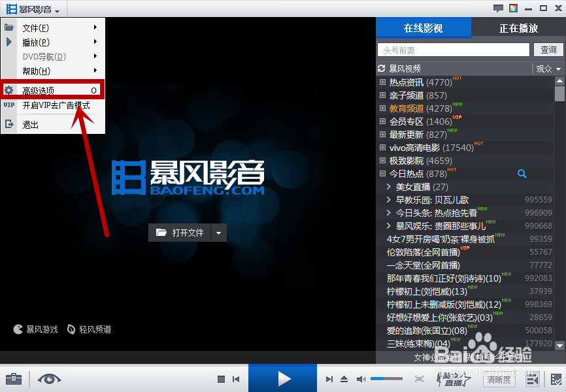
Task: Switch to the 正在播放 tab
Action: (x=520, y=29)
